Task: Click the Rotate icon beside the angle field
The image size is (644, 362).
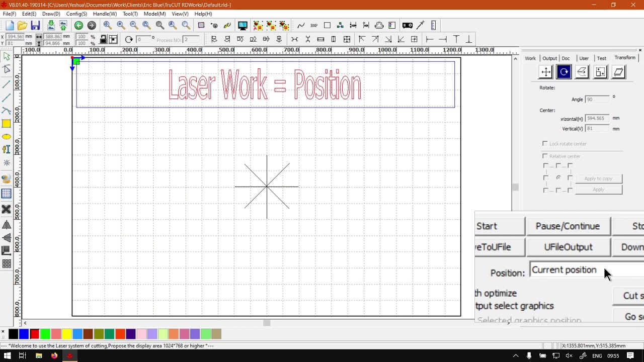Action: 129,40
